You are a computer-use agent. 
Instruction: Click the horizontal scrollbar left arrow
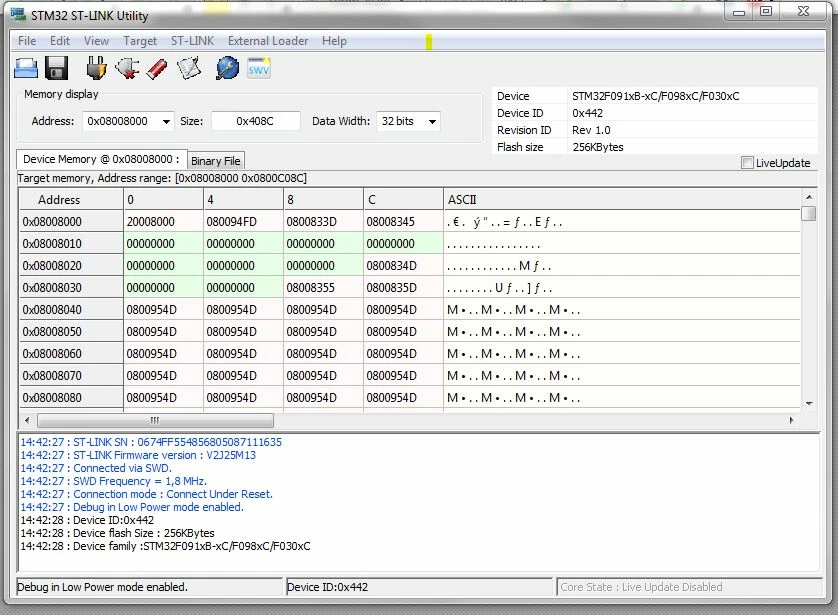(x=27, y=421)
